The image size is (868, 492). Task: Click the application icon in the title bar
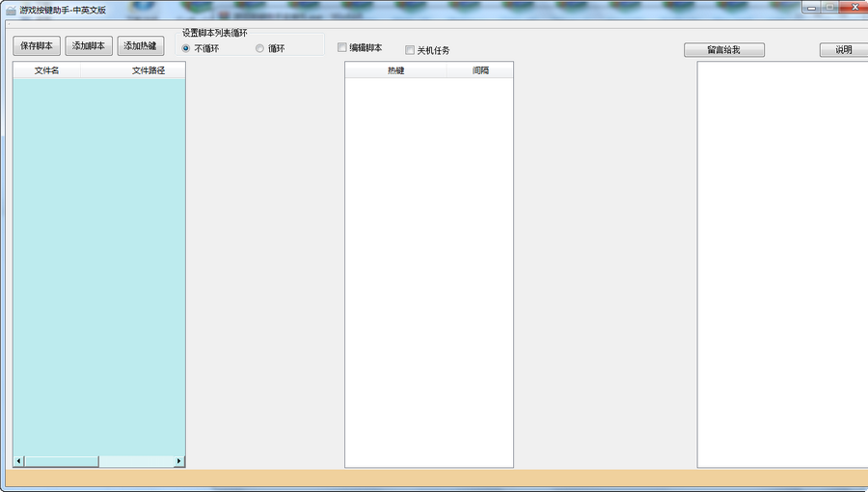[x=11, y=10]
